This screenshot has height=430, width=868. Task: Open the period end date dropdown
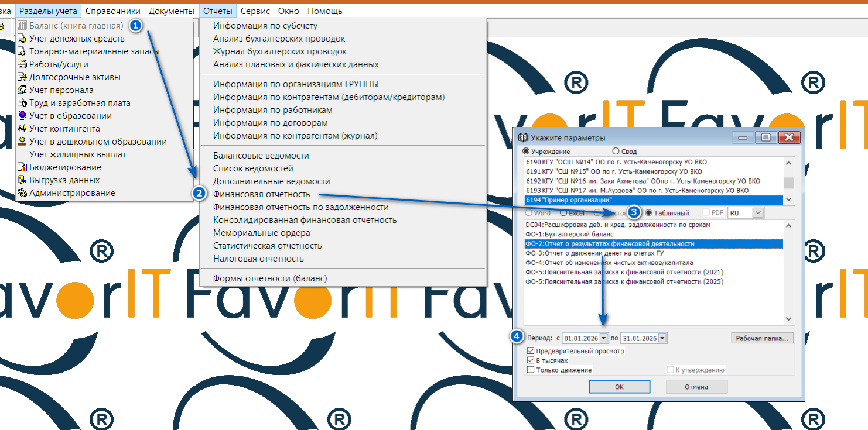[x=662, y=338]
